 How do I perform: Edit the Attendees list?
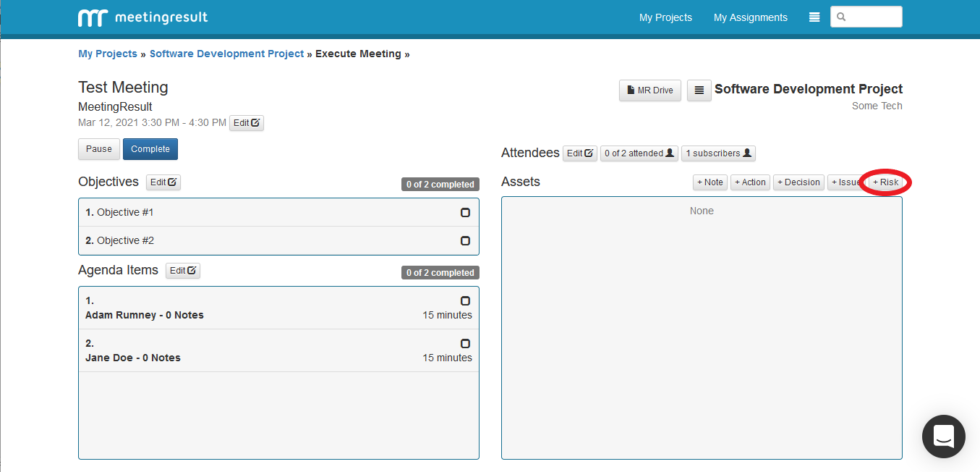click(580, 153)
